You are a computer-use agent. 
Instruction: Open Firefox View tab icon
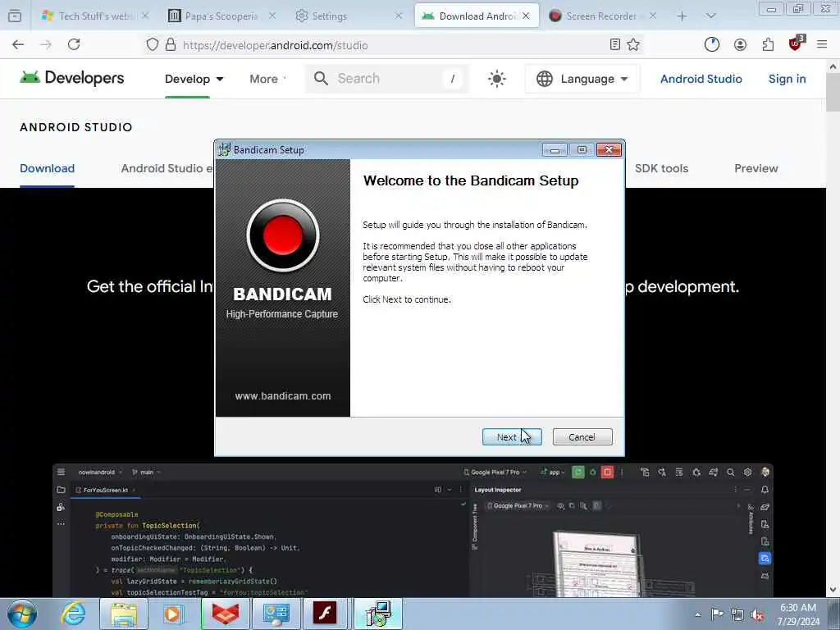15,16
